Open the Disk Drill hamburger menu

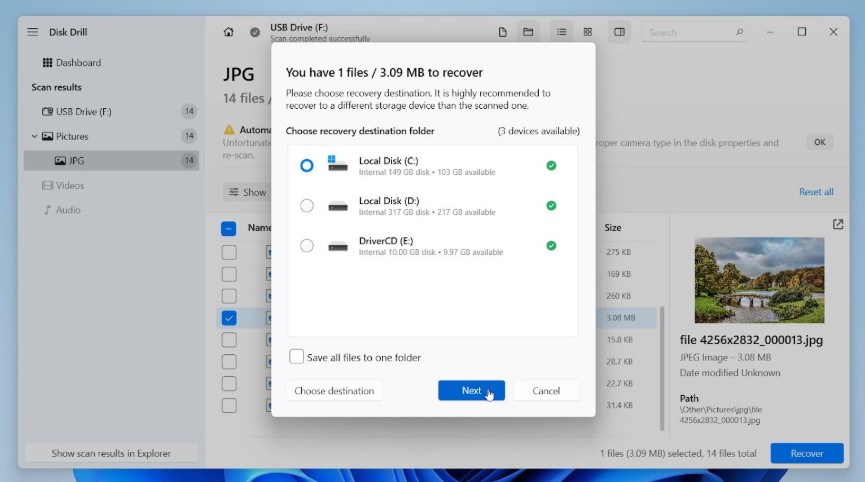tap(33, 32)
